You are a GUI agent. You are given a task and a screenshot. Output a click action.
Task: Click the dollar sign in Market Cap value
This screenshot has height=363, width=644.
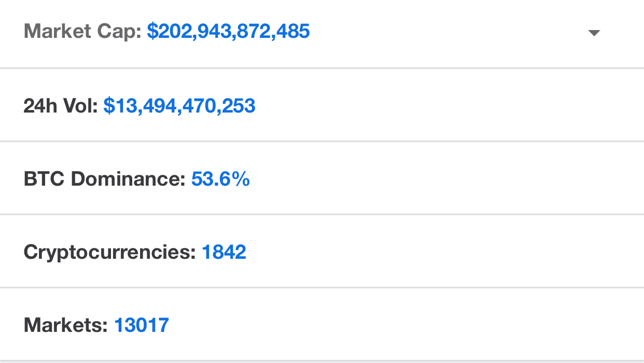(x=152, y=32)
